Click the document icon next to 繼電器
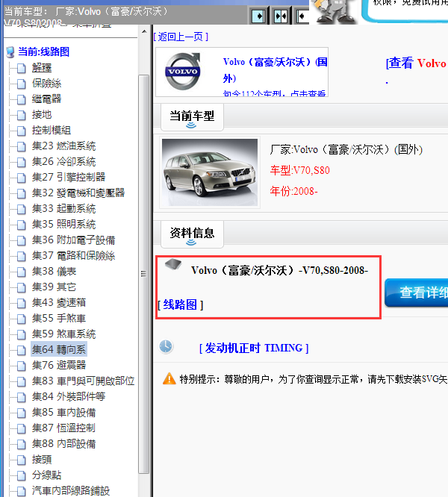The image size is (448, 497). 21,99
